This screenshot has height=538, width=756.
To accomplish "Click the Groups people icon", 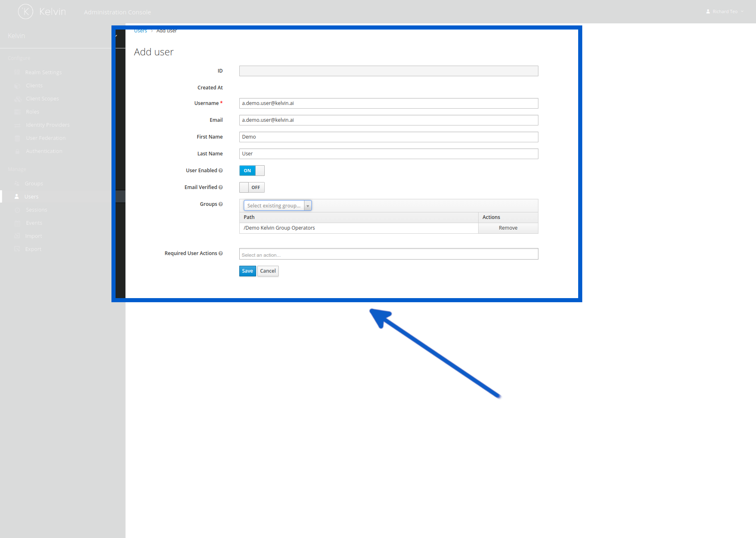I will click(x=17, y=183).
